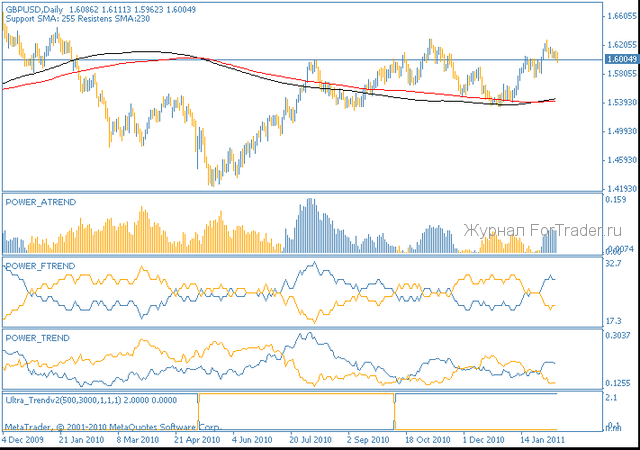
Task: Click the 0.159 scale value of POWER_ATREND
Action: coord(616,200)
